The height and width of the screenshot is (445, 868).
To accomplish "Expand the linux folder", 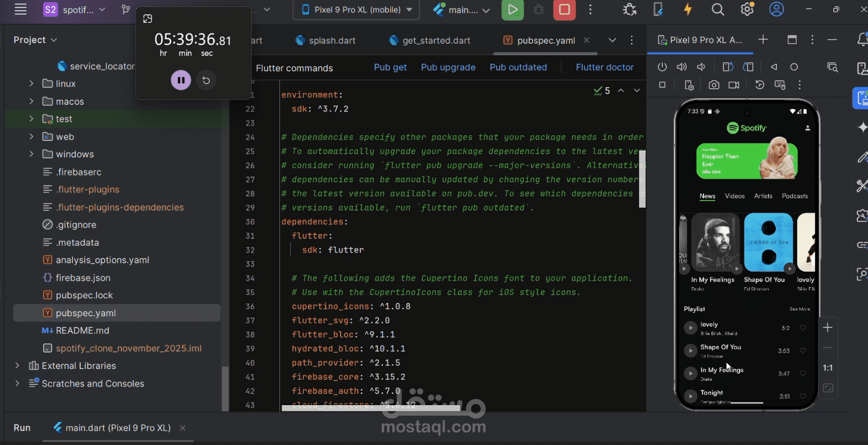I will (x=31, y=83).
